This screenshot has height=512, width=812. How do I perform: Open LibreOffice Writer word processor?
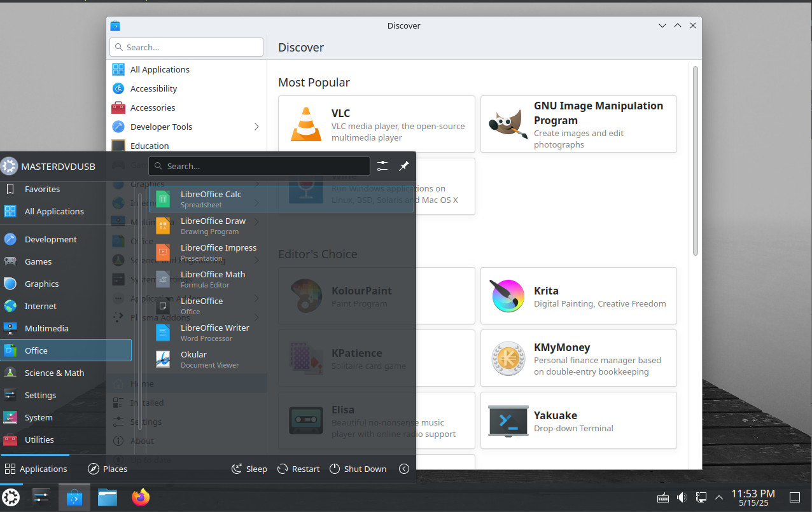[281, 333]
